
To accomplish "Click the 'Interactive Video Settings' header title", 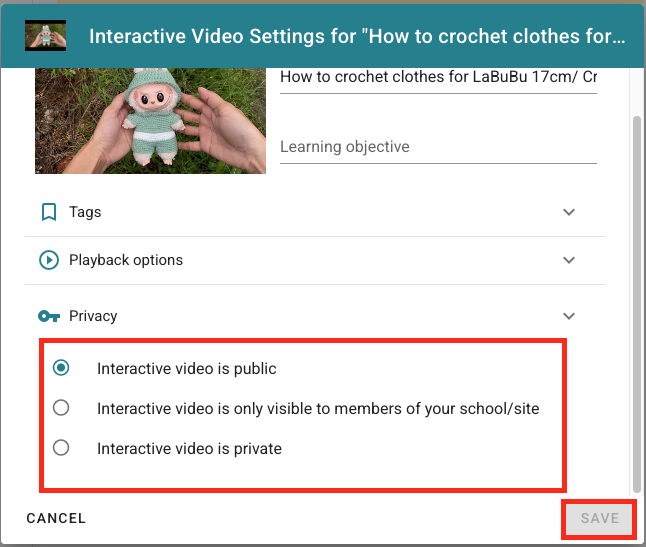I will [357, 36].
